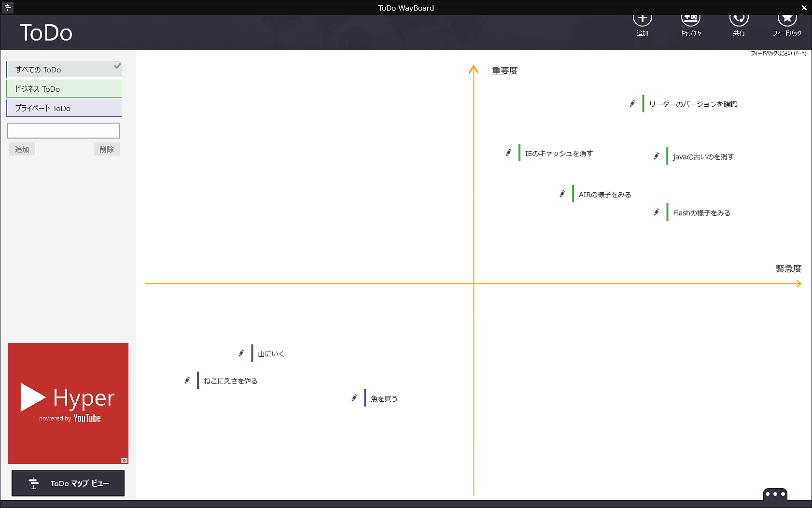
Task: Edit pencil icon for Flashの様子をみる
Action: click(657, 212)
